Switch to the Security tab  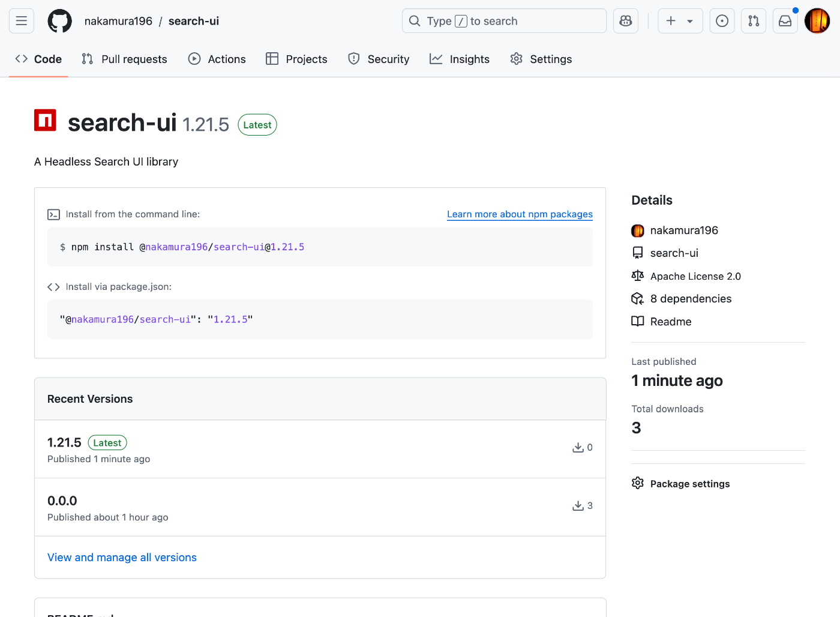click(379, 59)
